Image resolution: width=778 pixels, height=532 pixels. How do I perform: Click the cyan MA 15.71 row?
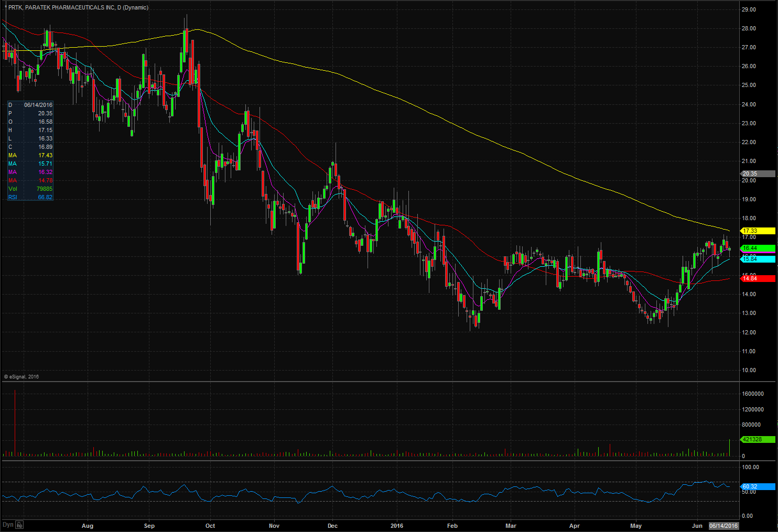30,164
